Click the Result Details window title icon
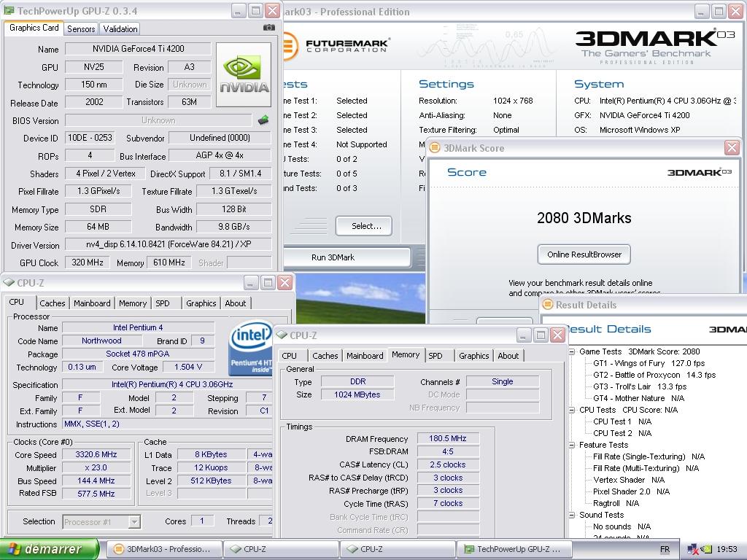Image resolution: width=747 pixels, height=560 pixels. pos(548,304)
